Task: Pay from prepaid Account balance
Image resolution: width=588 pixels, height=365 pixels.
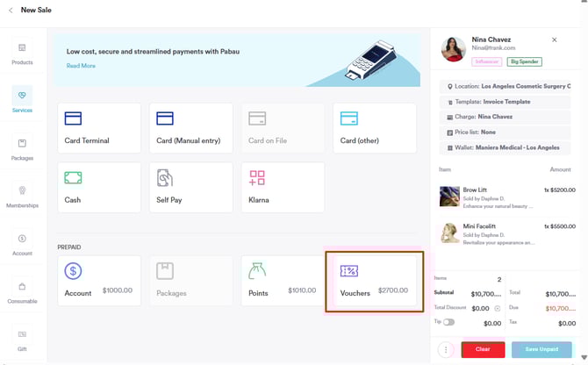Action: (x=99, y=281)
